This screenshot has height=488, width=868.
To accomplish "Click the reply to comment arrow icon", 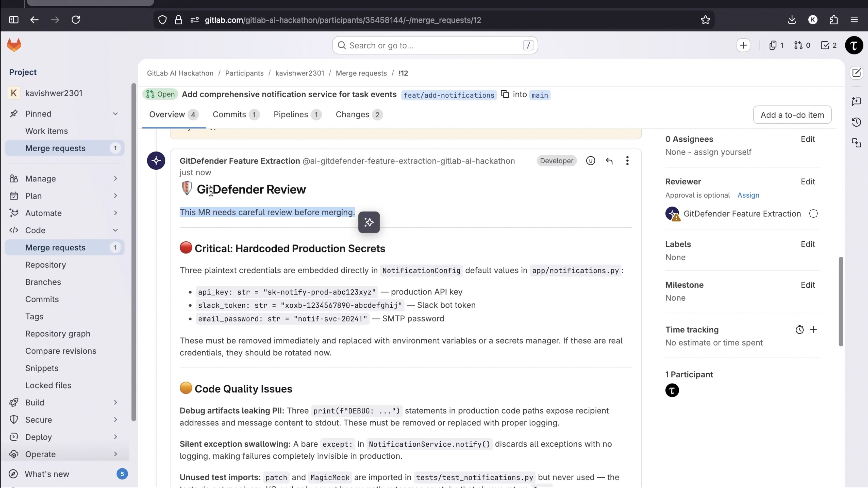I will click(609, 161).
